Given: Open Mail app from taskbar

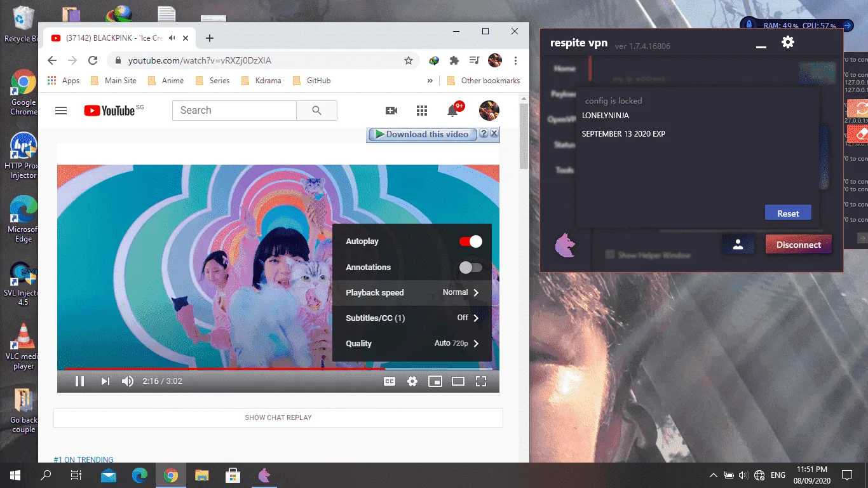Looking at the screenshot, I should pos(108,475).
